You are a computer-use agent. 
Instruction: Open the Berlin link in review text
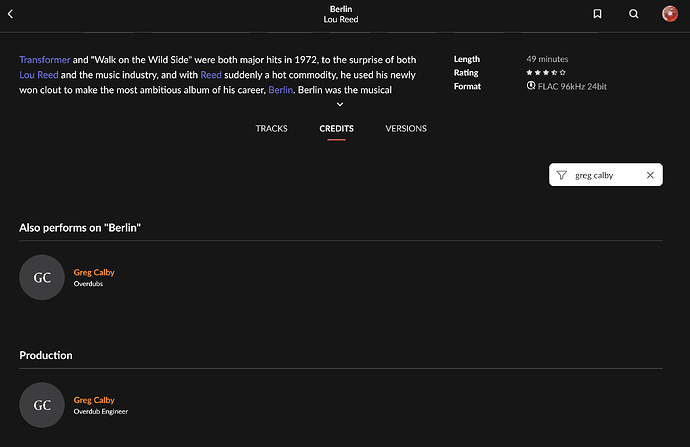[x=280, y=90]
